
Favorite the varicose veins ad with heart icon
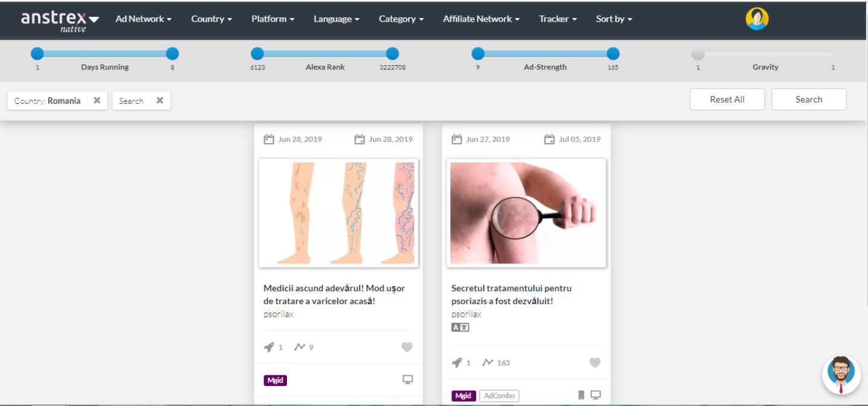pos(407,347)
